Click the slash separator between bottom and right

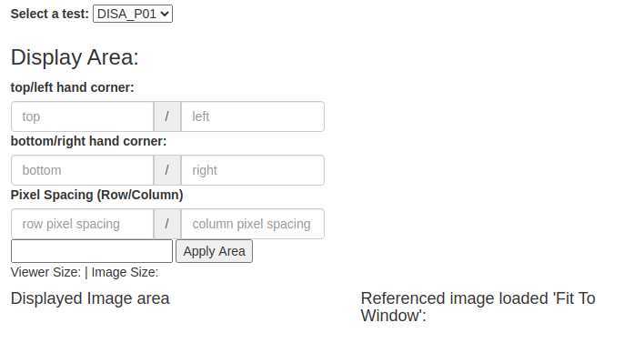point(167,170)
